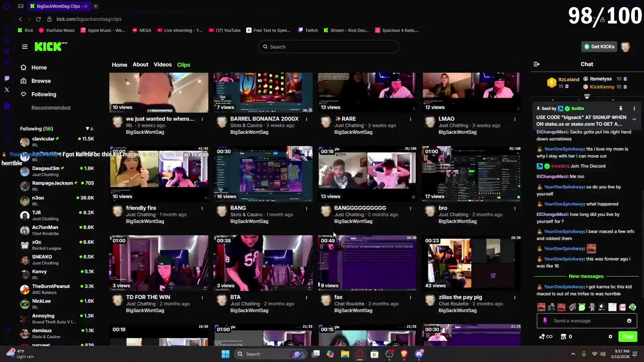
Task: Open the Twitch bookmark
Action: (308, 30)
